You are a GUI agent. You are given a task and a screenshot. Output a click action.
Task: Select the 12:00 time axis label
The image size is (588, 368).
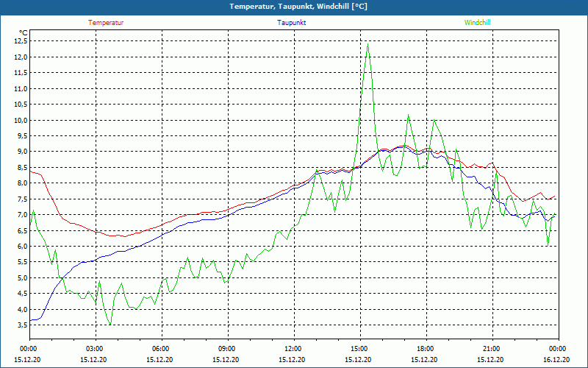pyautogui.click(x=293, y=349)
